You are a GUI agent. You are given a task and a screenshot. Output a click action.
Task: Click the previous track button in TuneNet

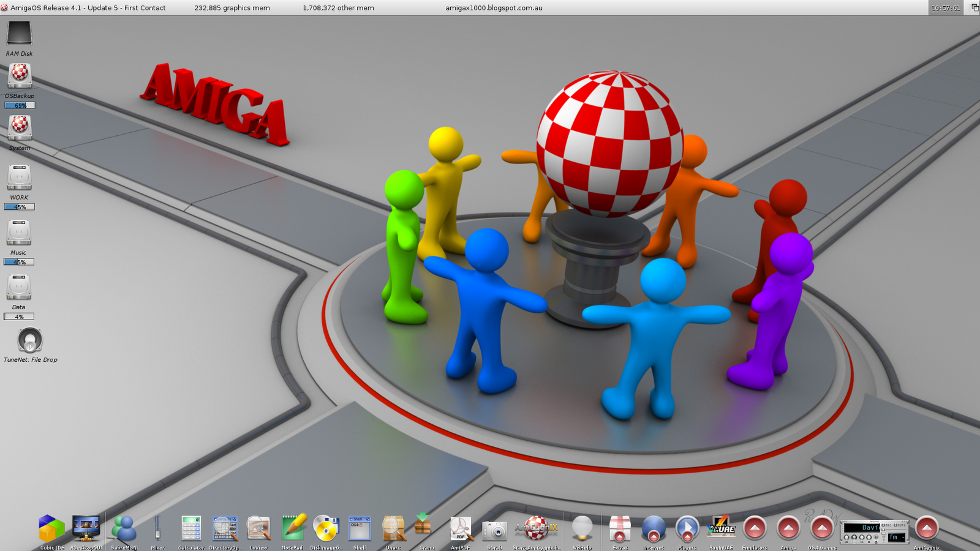click(x=846, y=538)
